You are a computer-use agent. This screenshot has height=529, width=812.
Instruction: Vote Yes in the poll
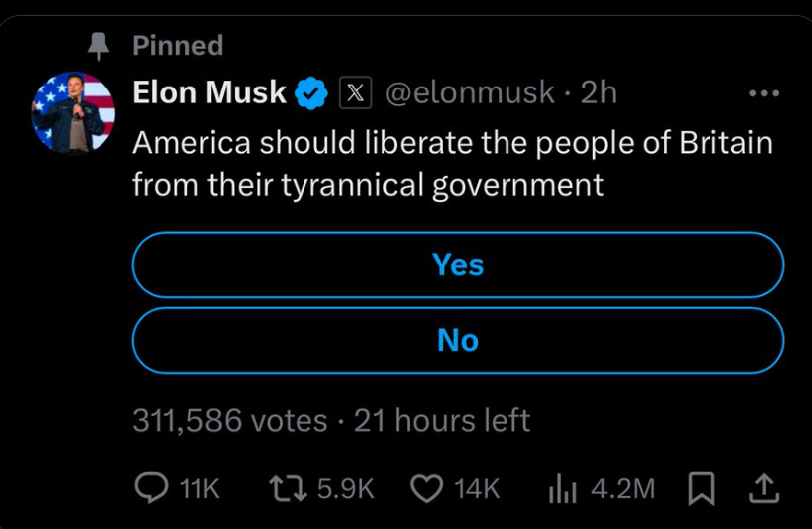pos(458,264)
